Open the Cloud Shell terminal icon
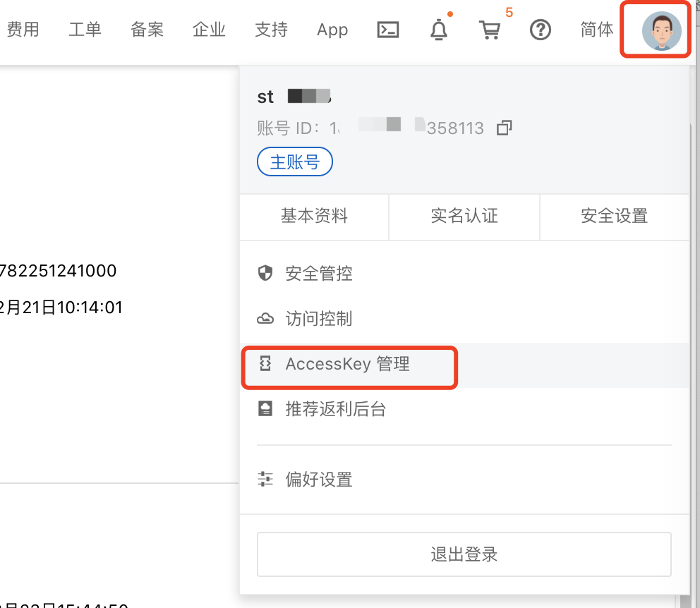The height and width of the screenshot is (608, 700). (x=388, y=30)
